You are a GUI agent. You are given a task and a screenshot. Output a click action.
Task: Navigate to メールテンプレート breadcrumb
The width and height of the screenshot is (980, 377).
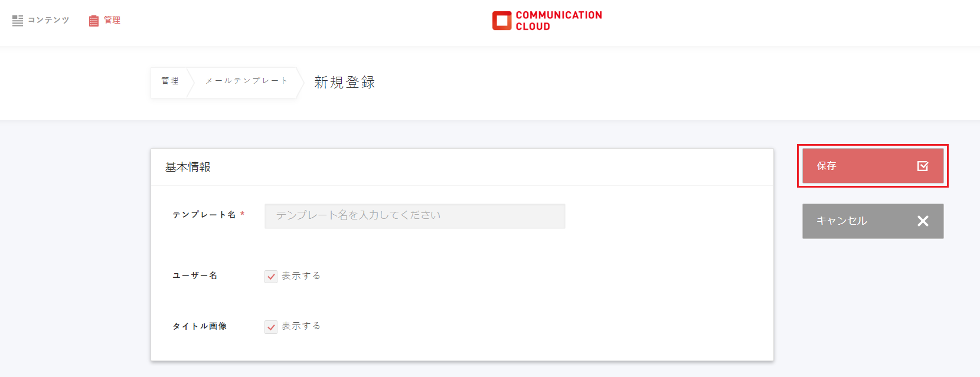coord(246,81)
